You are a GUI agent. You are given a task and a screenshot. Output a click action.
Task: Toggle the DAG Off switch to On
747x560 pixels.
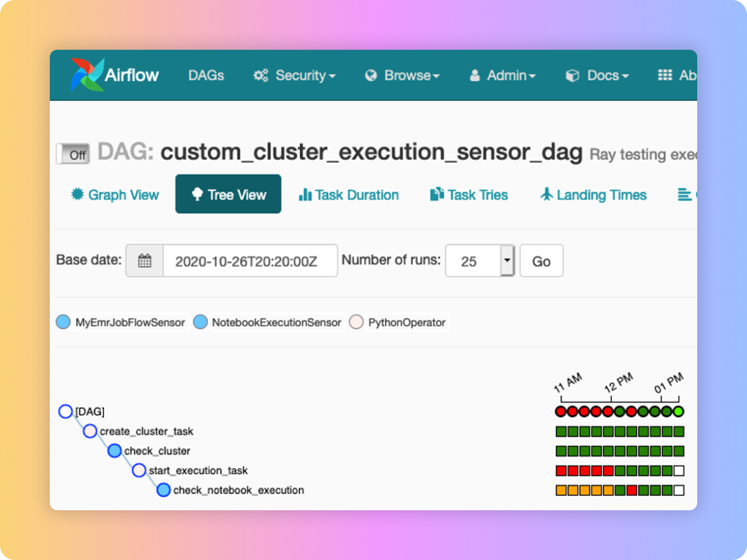point(73,154)
